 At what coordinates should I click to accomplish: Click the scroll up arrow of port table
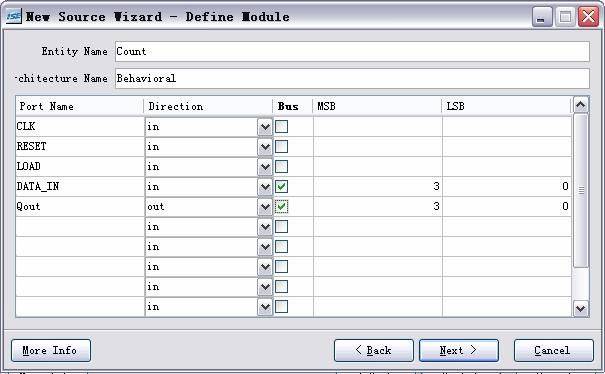[581, 105]
